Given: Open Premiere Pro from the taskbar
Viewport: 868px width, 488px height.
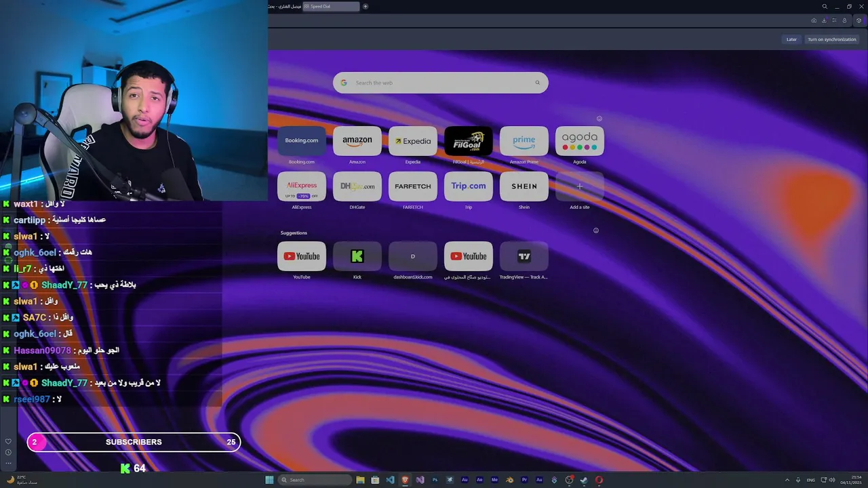Looking at the screenshot, I should point(524,480).
